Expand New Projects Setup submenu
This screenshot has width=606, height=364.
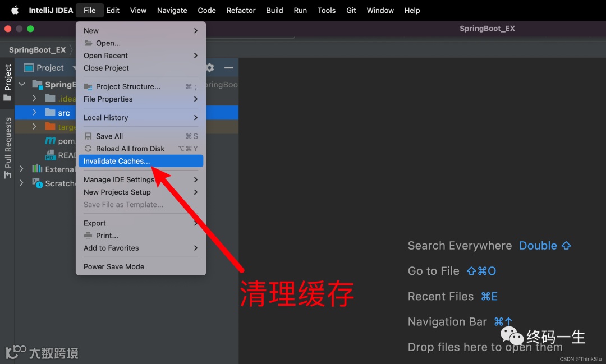point(141,192)
